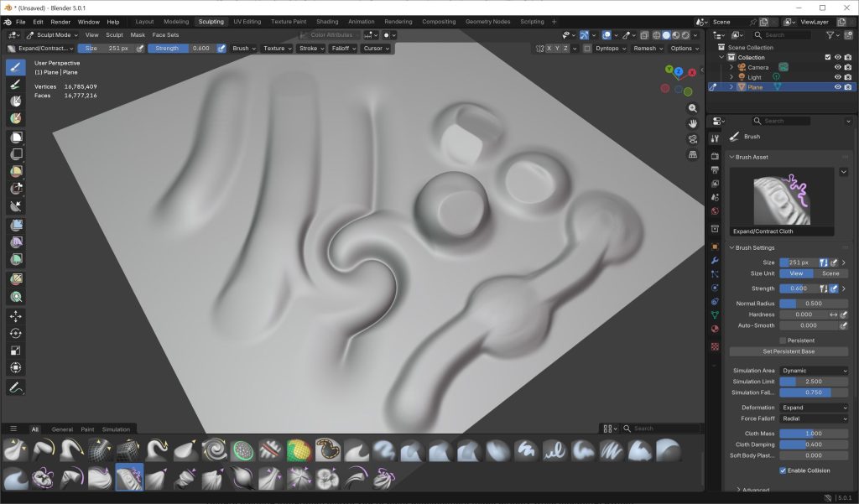Set Size Unit to Scene
Image resolution: width=859 pixels, height=504 pixels.
tap(830, 273)
